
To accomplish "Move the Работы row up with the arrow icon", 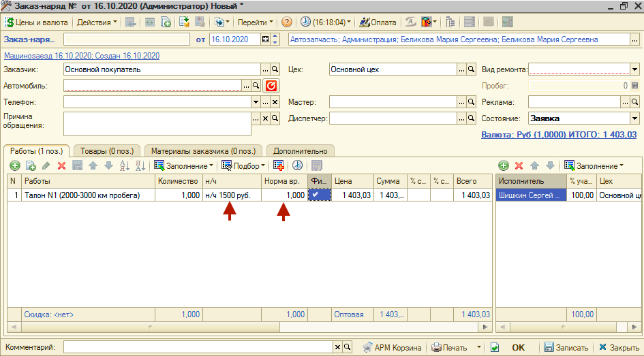I will [x=93, y=165].
